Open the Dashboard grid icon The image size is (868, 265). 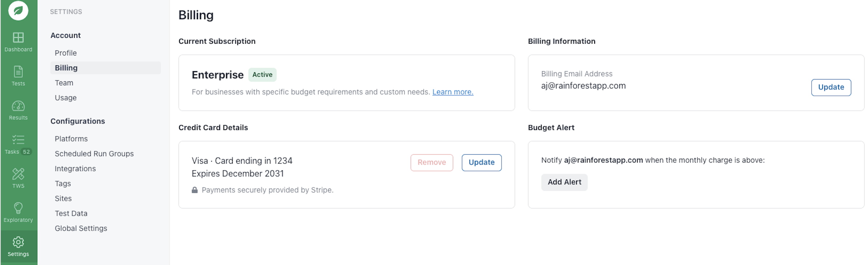coord(18,37)
